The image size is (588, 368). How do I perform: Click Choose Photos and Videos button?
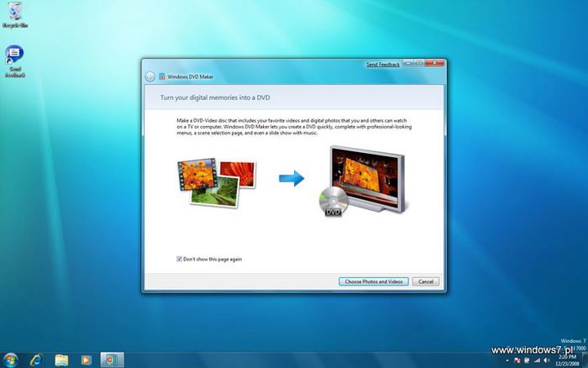374,281
